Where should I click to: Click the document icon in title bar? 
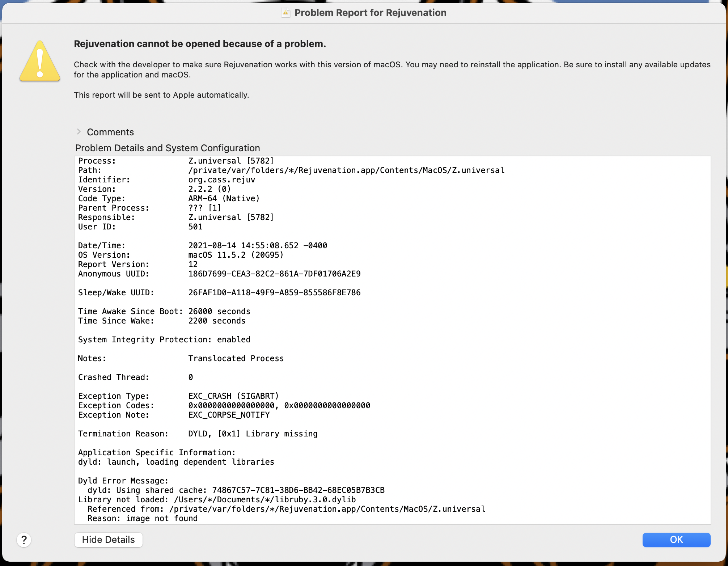click(286, 13)
